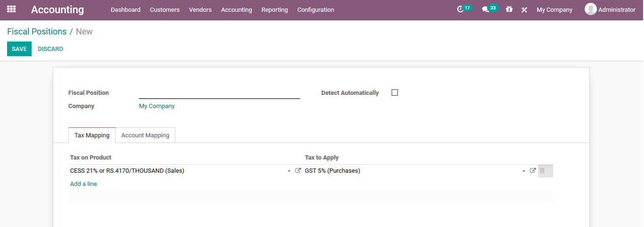Click the gift icon in top bar
The width and height of the screenshot is (644, 227).
click(509, 9)
